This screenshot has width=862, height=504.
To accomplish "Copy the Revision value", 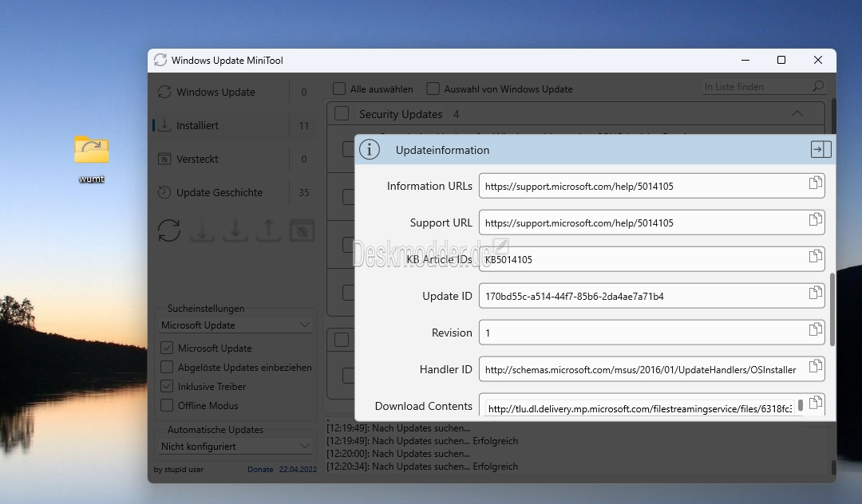I will point(815,329).
